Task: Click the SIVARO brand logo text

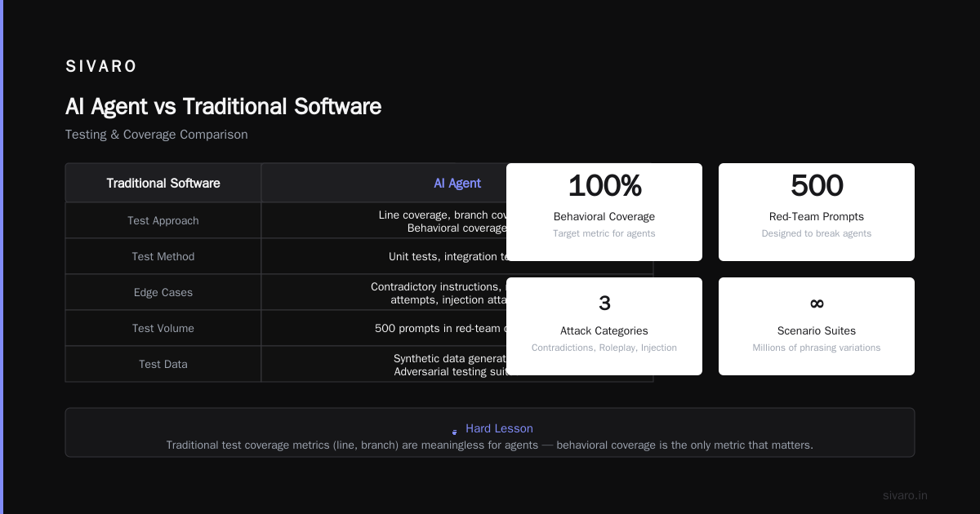Action: 101,67
